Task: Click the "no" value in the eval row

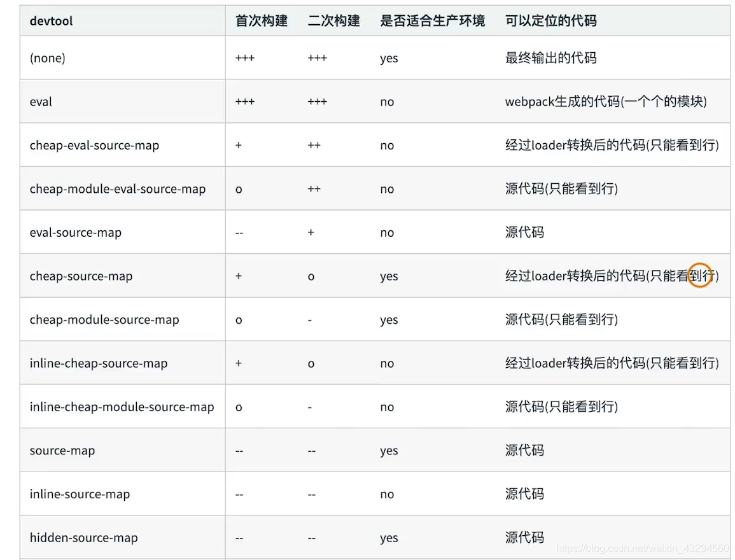Action: (387, 102)
